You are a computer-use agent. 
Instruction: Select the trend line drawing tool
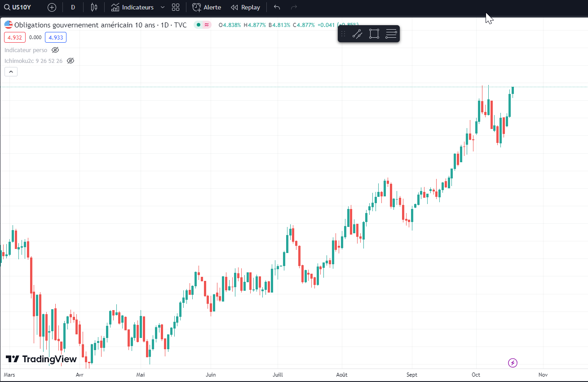coord(358,34)
